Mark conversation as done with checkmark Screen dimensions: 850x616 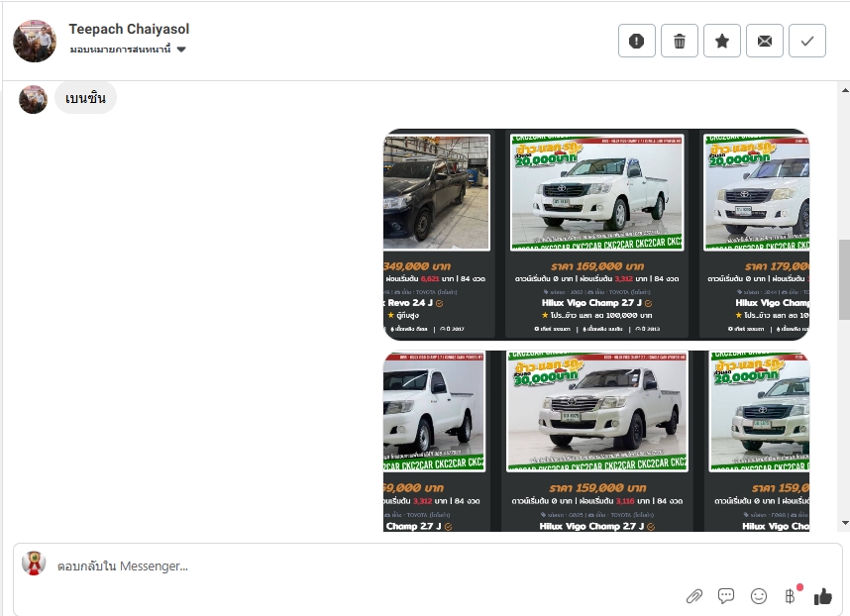[x=807, y=41]
